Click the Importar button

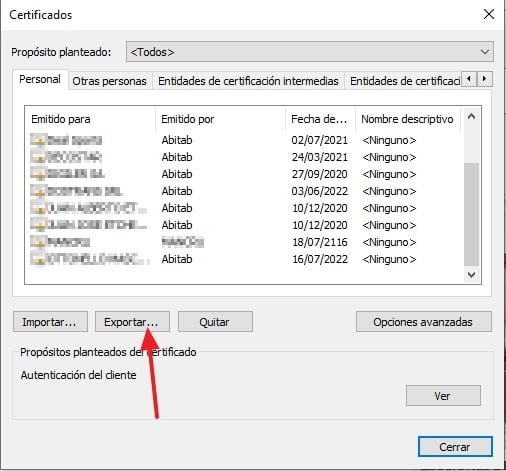(50, 322)
